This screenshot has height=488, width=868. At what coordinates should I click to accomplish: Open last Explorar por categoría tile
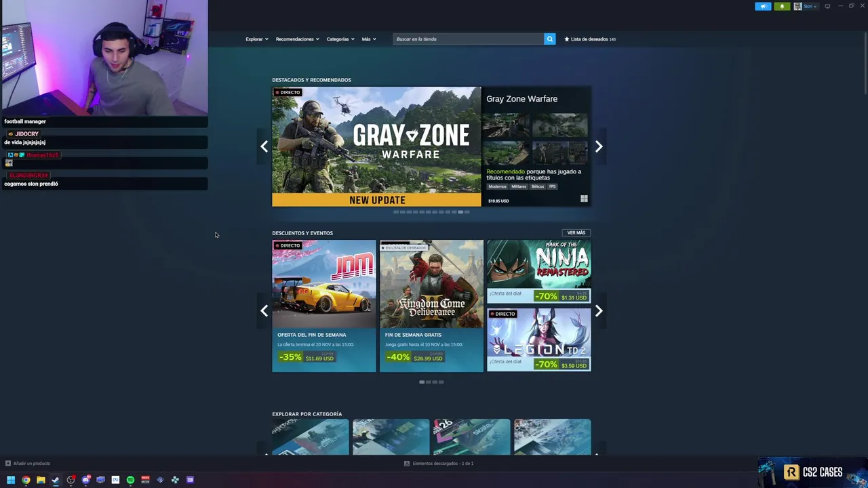[553, 437]
